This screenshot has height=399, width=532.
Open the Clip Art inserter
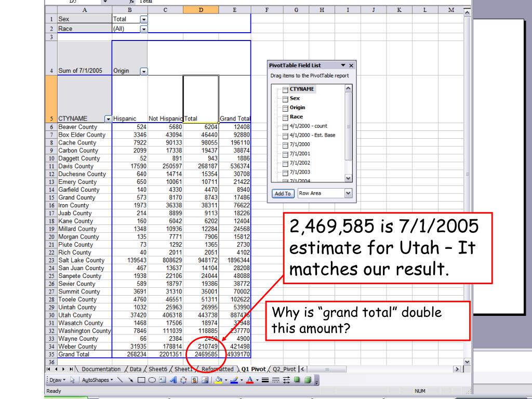[x=194, y=380]
